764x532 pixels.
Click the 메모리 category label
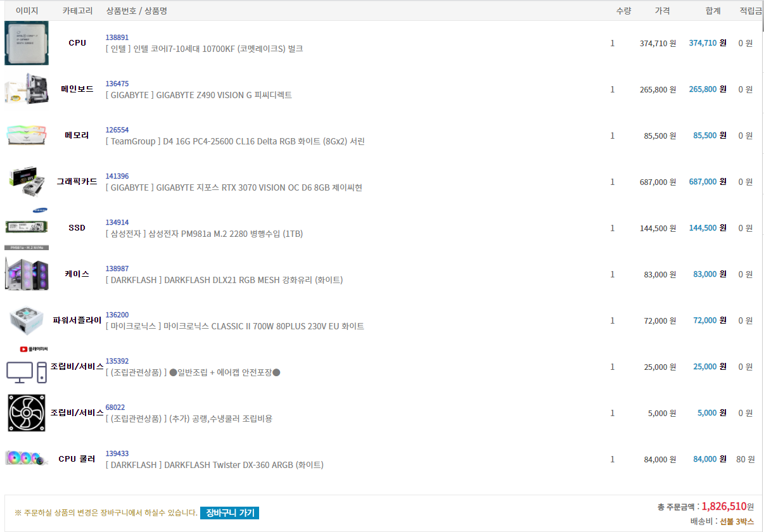coord(77,136)
